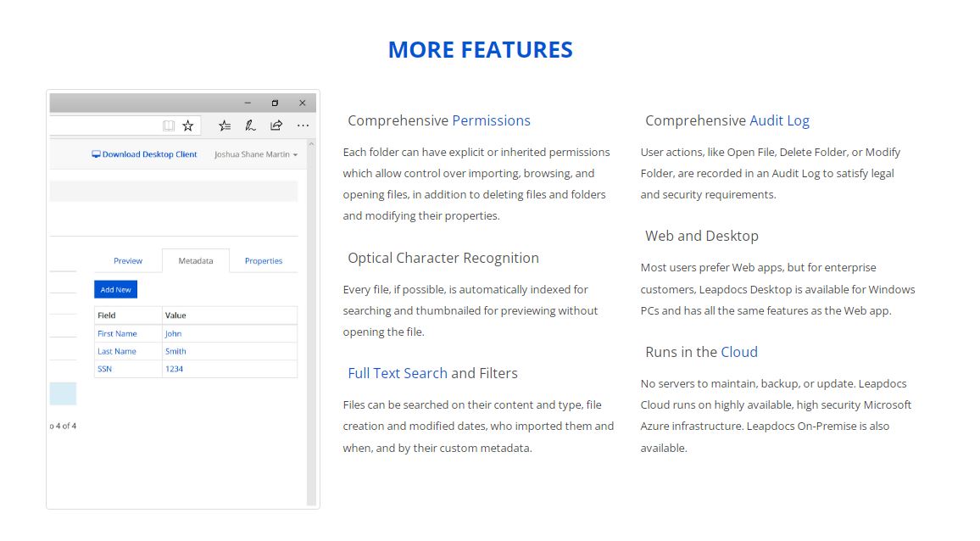This screenshot has height=541, width=980.
Task: Open the browser more options ellipsis
Action: coord(303,125)
